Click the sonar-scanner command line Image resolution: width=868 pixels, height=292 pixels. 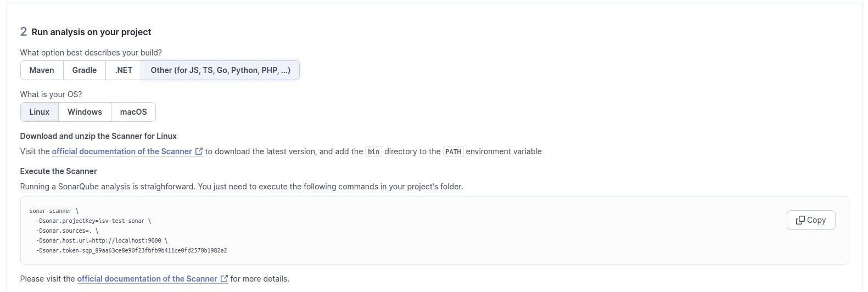click(54, 211)
